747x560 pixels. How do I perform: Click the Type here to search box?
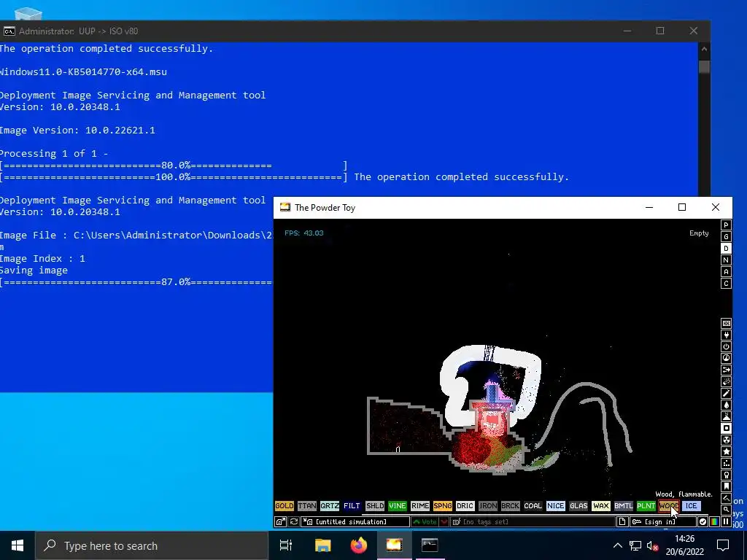152,545
